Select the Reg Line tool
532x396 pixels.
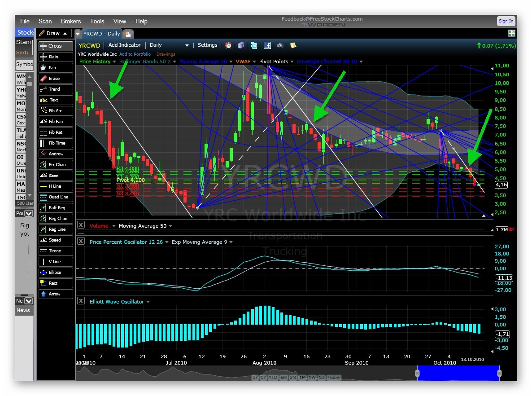(56, 229)
